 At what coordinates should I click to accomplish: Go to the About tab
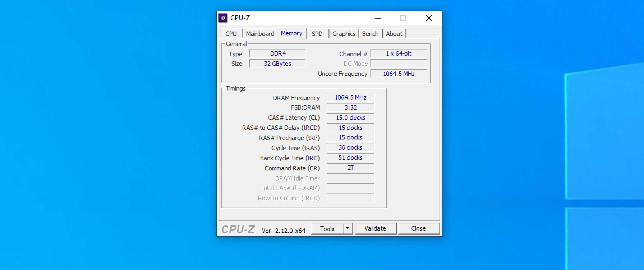[394, 34]
